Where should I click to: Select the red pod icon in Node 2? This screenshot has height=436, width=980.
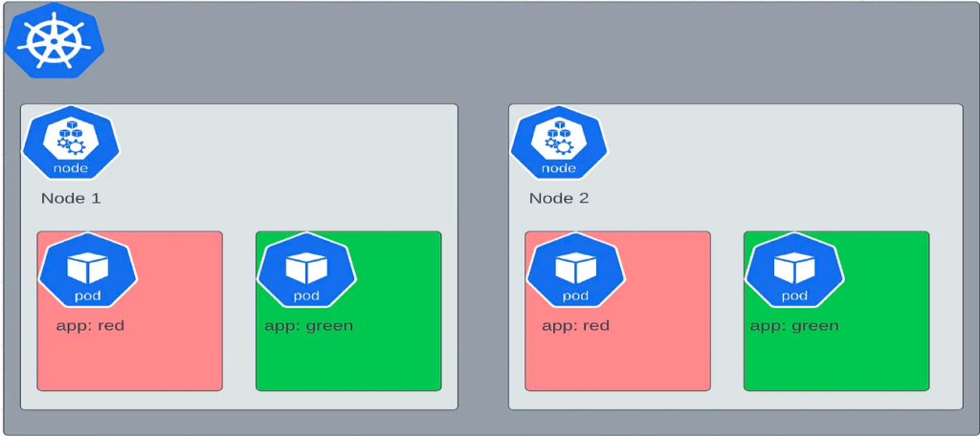tap(575, 270)
